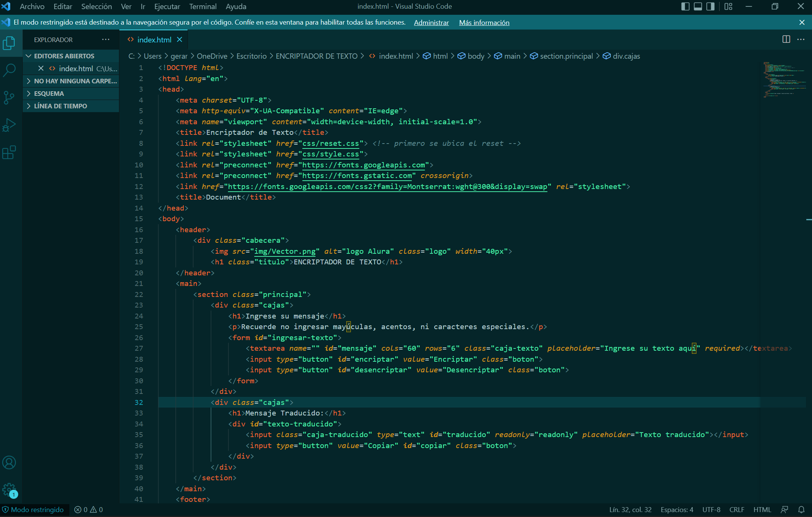
Task: Open Explorer more actions ellipsis
Action: pyautogui.click(x=106, y=39)
